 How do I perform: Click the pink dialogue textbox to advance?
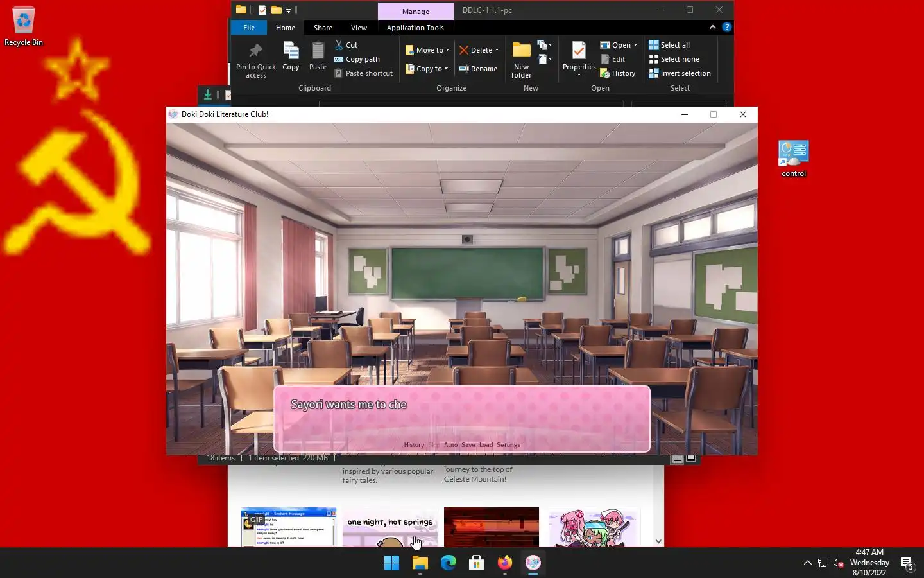pos(462,417)
